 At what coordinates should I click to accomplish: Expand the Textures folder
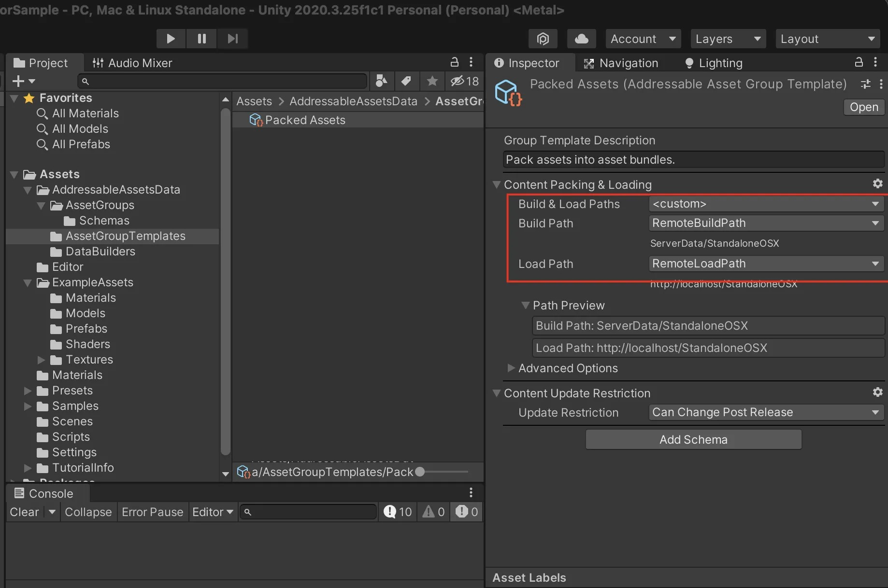tap(41, 360)
